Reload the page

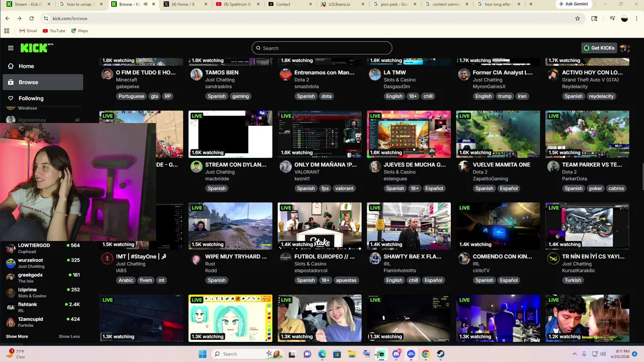[31, 18]
